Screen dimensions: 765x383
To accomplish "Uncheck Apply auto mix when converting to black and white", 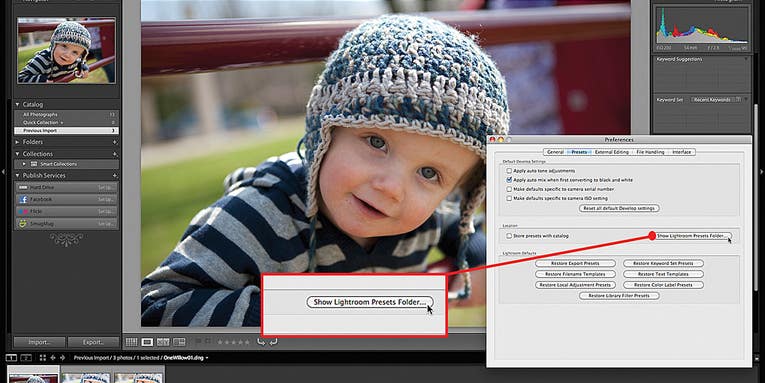I will [x=509, y=180].
